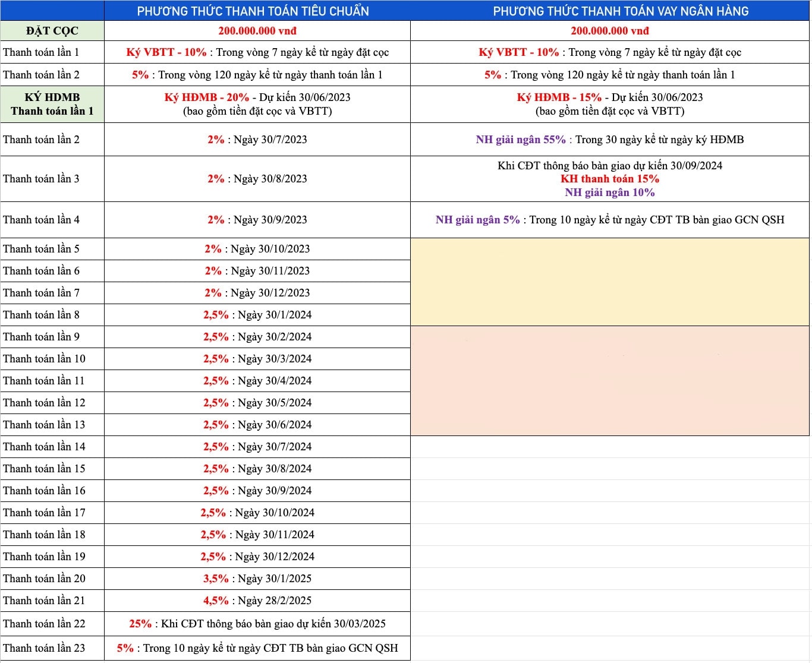The height and width of the screenshot is (663, 812).
Task: Click the '3,5% : Ngày 30/1/2025' cell
Action: [x=257, y=579]
